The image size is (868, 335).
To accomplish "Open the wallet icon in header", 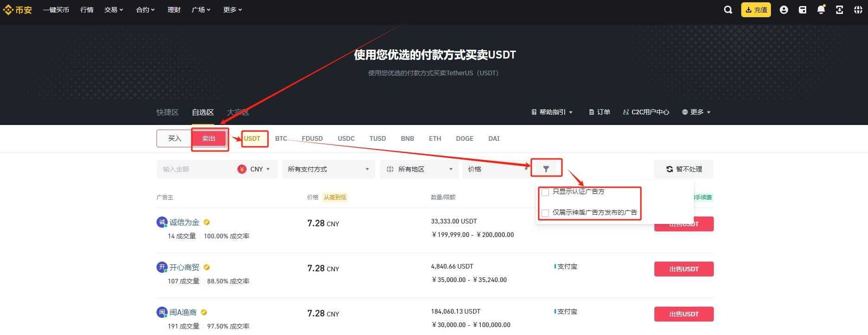I will [803, 10].
